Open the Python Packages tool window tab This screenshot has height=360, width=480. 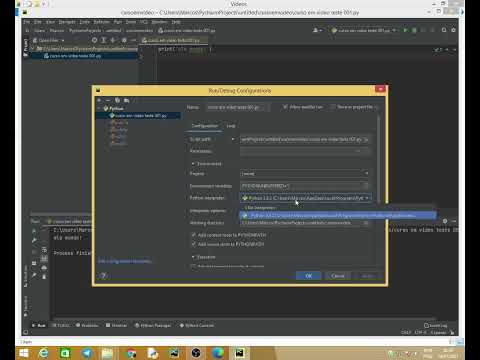pyautogui.click(x=153, y=325)
